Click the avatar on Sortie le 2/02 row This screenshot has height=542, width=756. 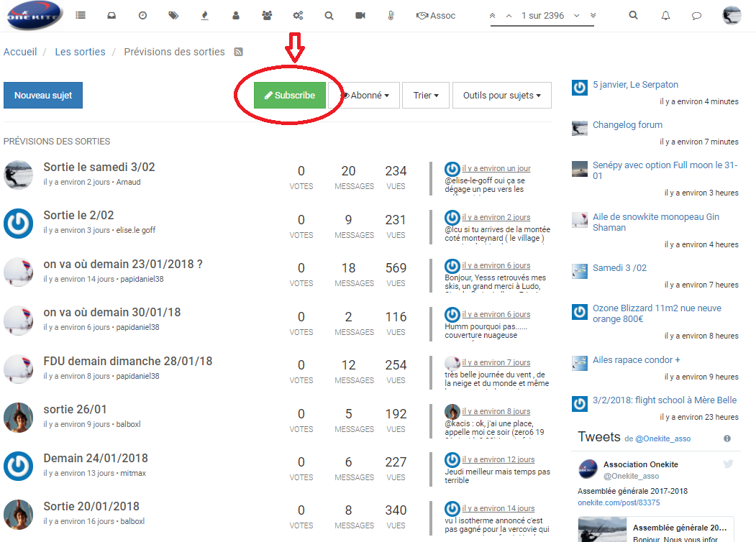(18, 223)
